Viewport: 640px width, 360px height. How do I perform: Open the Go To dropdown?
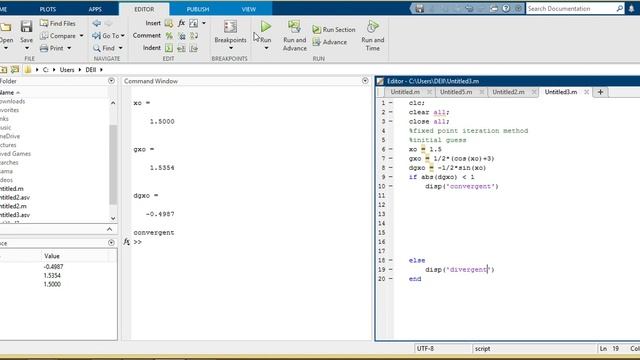109,36
